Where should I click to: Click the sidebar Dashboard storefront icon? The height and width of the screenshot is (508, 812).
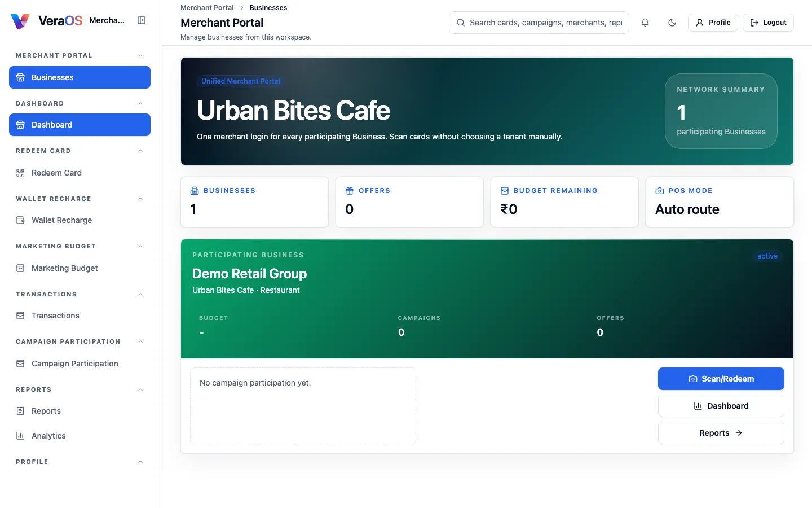(20, 125)
